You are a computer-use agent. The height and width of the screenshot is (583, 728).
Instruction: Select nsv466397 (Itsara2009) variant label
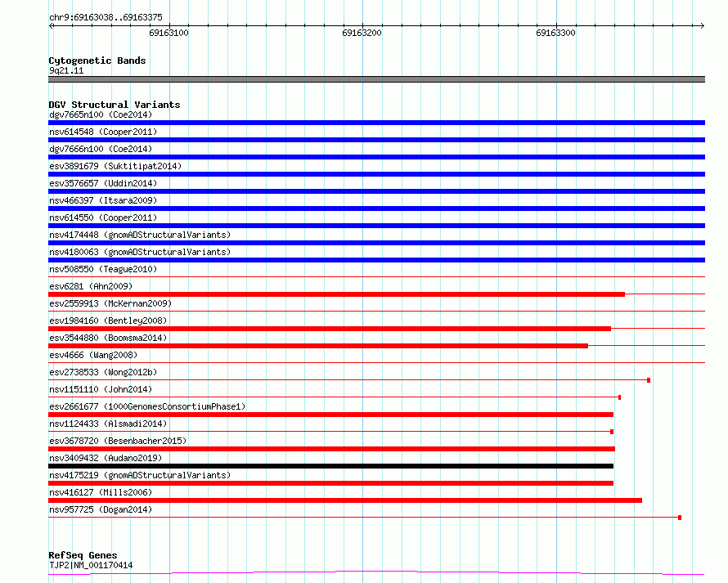[103, 200]
